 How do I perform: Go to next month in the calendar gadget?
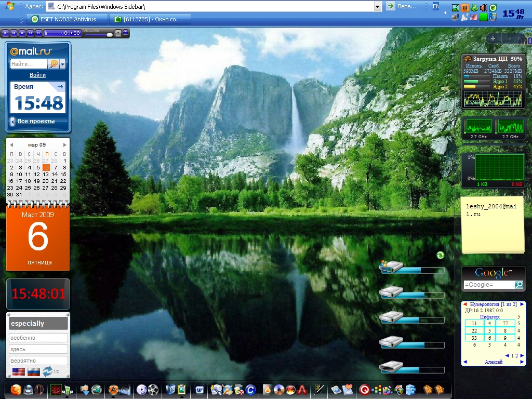pos(65,145)
